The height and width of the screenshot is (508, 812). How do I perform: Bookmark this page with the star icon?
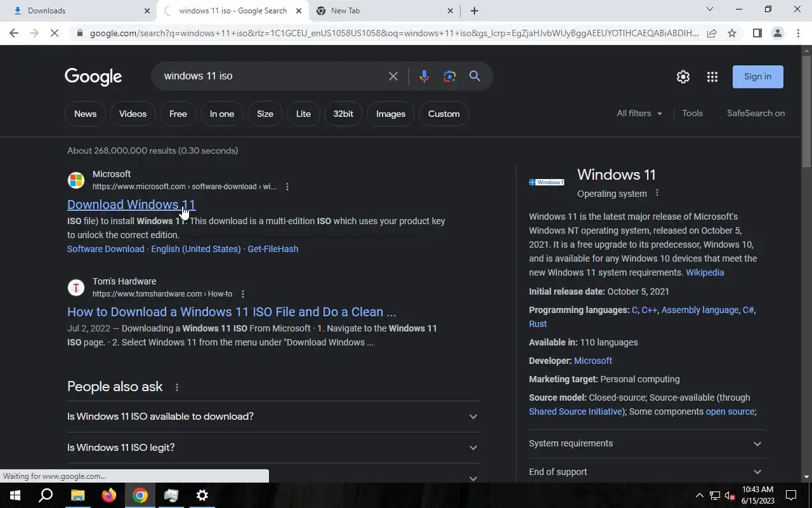[x=732, y=33]
